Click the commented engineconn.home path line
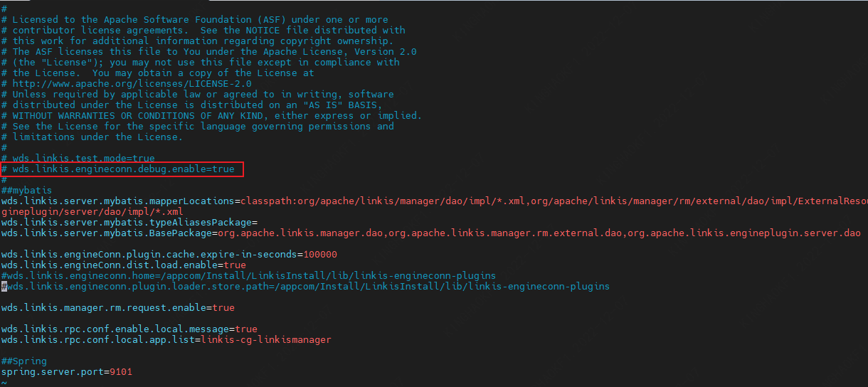 tap(248, 276)
